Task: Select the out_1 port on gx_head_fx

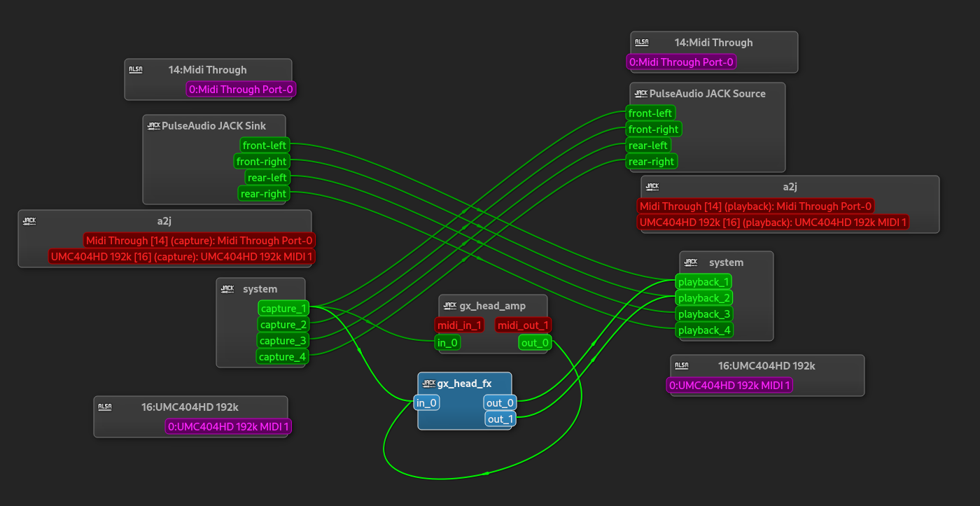Action: 501,419
